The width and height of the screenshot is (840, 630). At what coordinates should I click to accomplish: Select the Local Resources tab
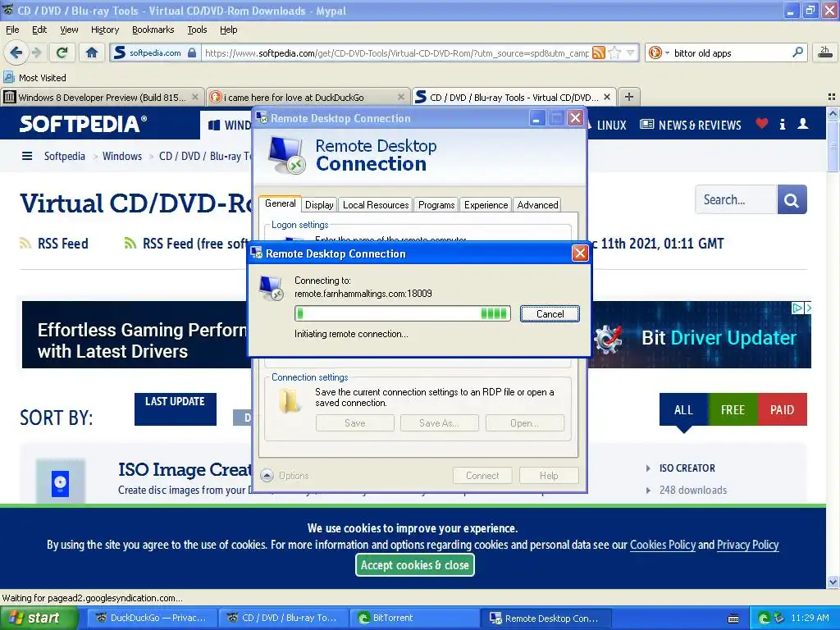(x=376, y=204)
